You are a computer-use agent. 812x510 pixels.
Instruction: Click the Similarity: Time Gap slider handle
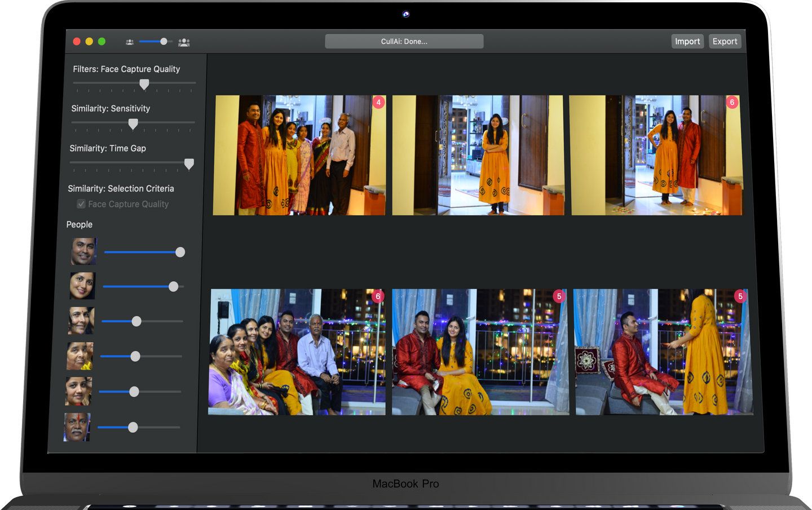[x=189, y=163]
